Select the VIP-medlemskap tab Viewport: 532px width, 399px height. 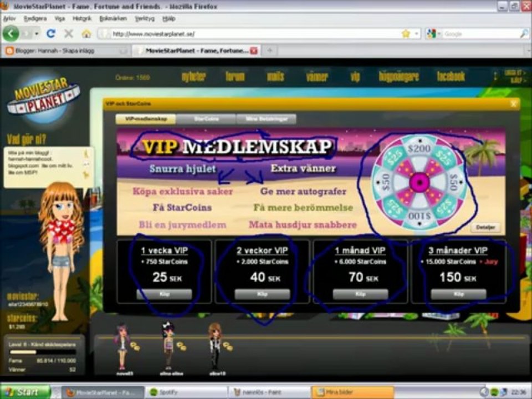coord(146,119)
